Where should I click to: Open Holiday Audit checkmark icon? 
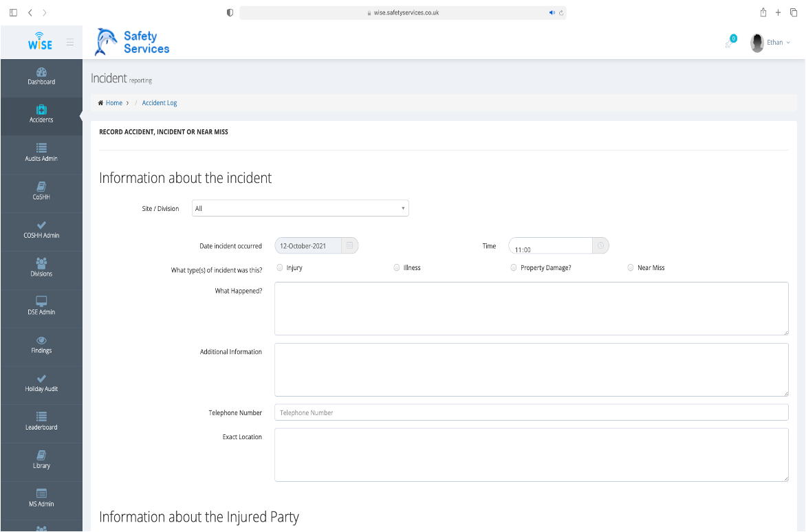point(41,379)
